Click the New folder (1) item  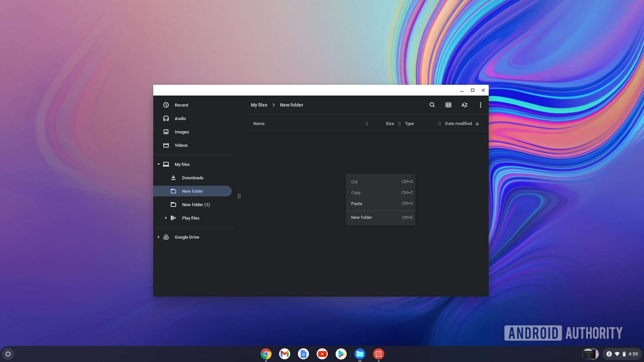pos(196,204)
